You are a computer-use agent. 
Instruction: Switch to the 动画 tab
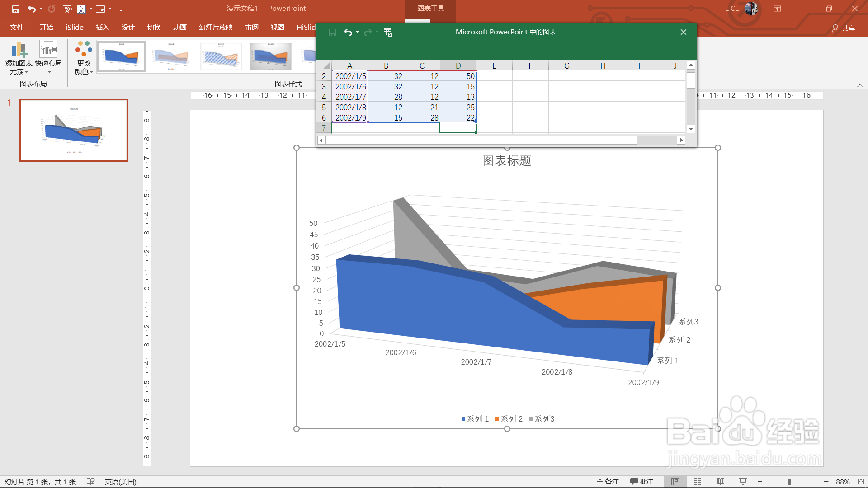coord(179,28)
